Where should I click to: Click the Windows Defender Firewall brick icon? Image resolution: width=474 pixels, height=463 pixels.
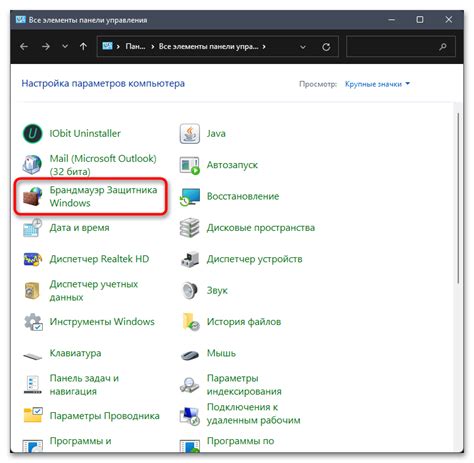pos(32,196)
